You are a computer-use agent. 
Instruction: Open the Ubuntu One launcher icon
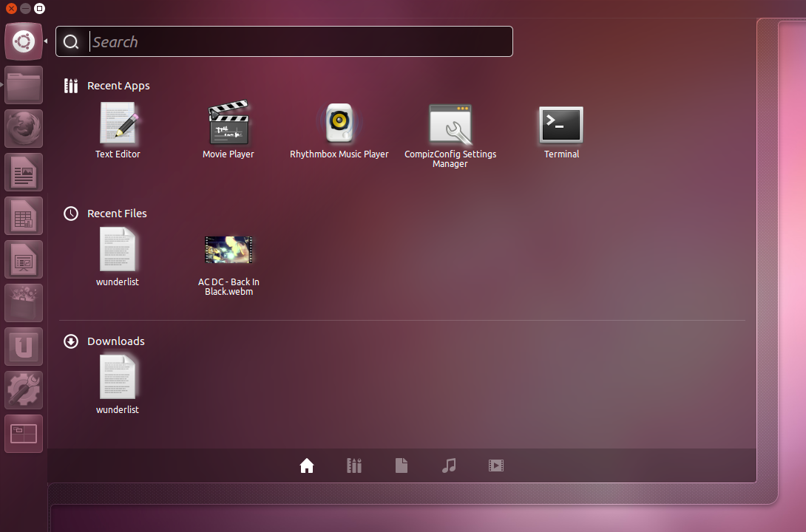[24, 346]
